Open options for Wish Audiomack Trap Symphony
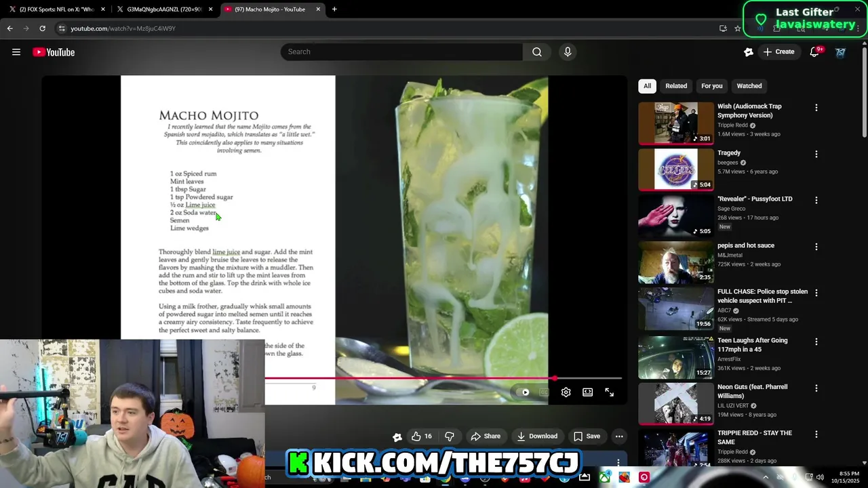Image resolution: width=868 pixels, height=488 pixels. (x=816, y=108)
